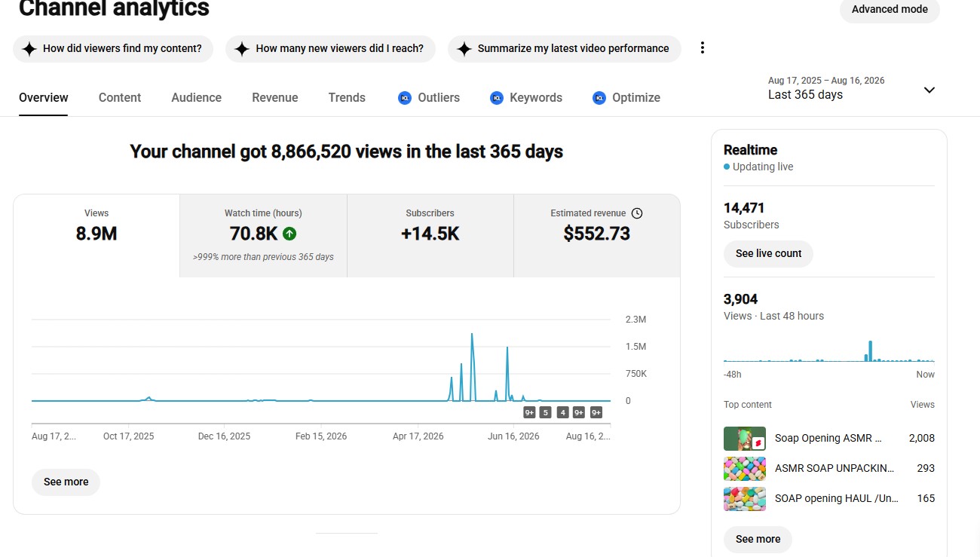Open the three-dot more options menu
Viewport: 980px width, 557px height.
click(x=702, y=48)
